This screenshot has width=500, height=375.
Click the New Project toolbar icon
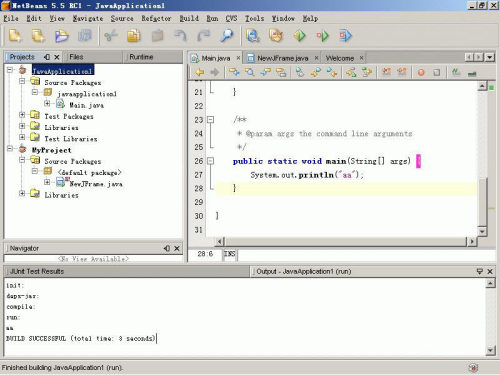[38, 35]
